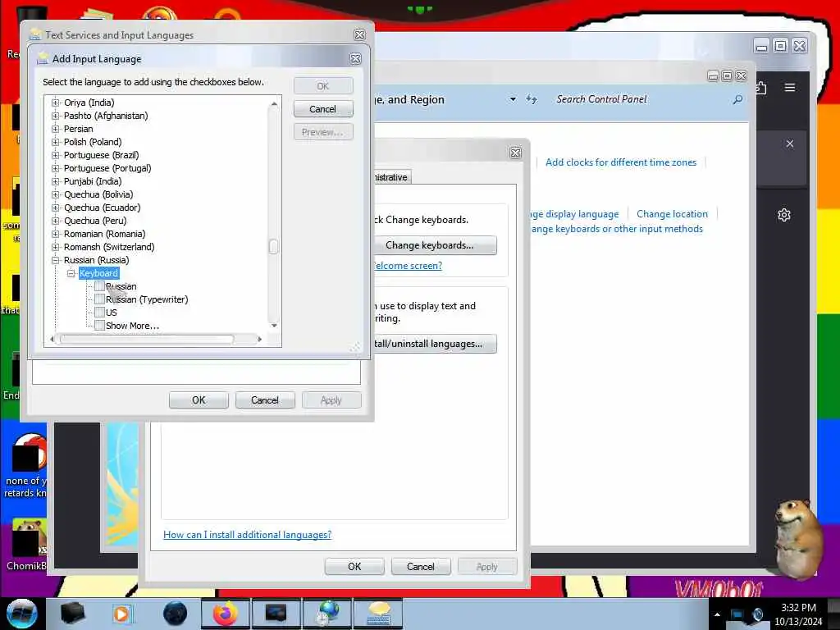Collapse the Russian (Russia) language node
The width and height of the screenshot is (840, 630).
point(55,260)
